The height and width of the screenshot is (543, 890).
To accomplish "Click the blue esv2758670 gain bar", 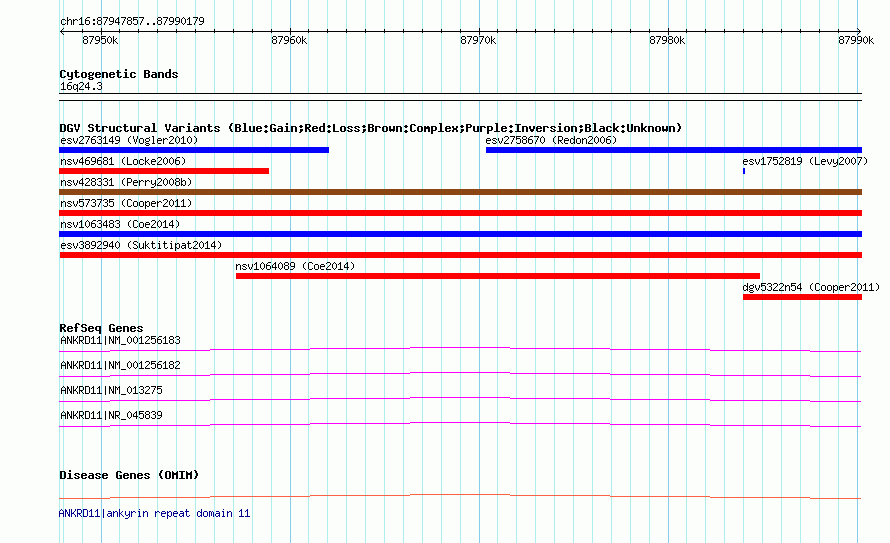I will pos(674,150).
